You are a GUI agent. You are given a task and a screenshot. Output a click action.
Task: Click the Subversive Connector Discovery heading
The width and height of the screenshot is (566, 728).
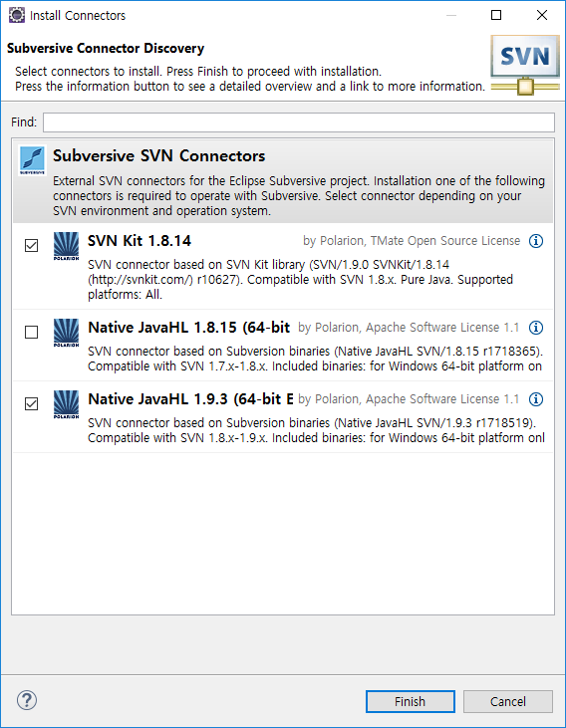tap(106, 48)
